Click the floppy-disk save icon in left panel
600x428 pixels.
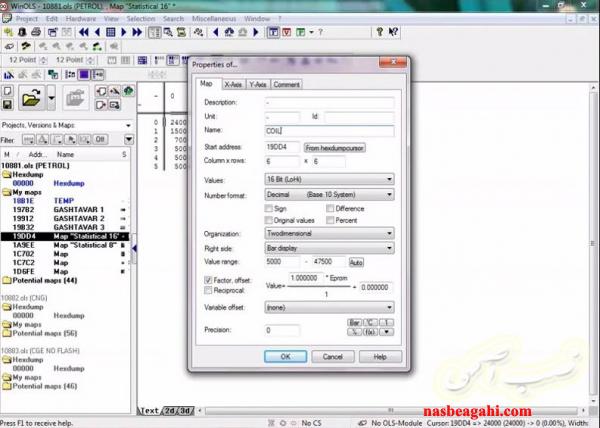(x=7, y=104)
